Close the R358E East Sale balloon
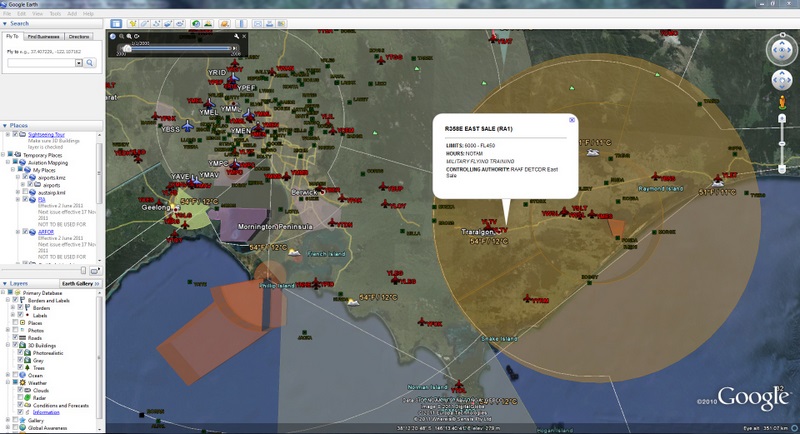Screen dimensions: 800x434 (x=572, y=120)
